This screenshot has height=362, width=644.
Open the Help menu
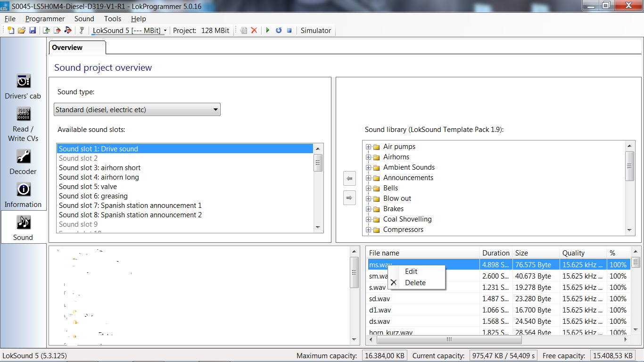139,19
